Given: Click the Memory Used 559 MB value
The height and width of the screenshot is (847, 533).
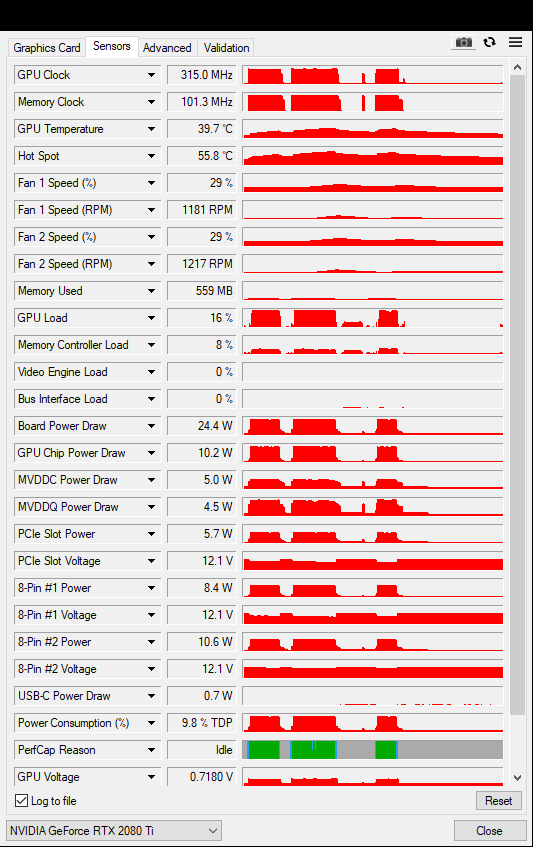Looking at the screenshot, I should pos(202,291).
